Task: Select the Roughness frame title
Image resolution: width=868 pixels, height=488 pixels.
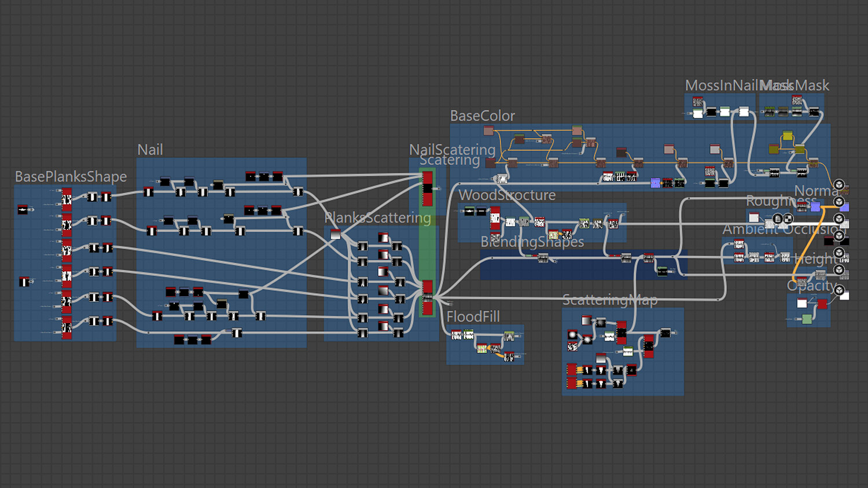Action: 781,201
